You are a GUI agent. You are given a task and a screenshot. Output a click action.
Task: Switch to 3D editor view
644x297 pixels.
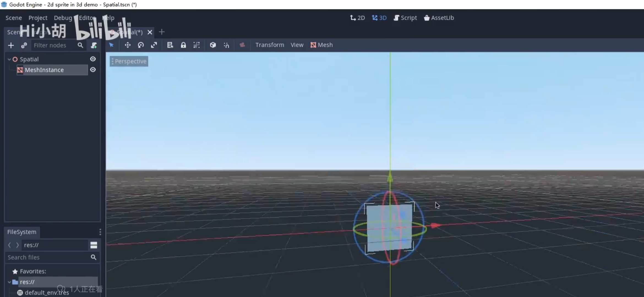tap(382, 17)
